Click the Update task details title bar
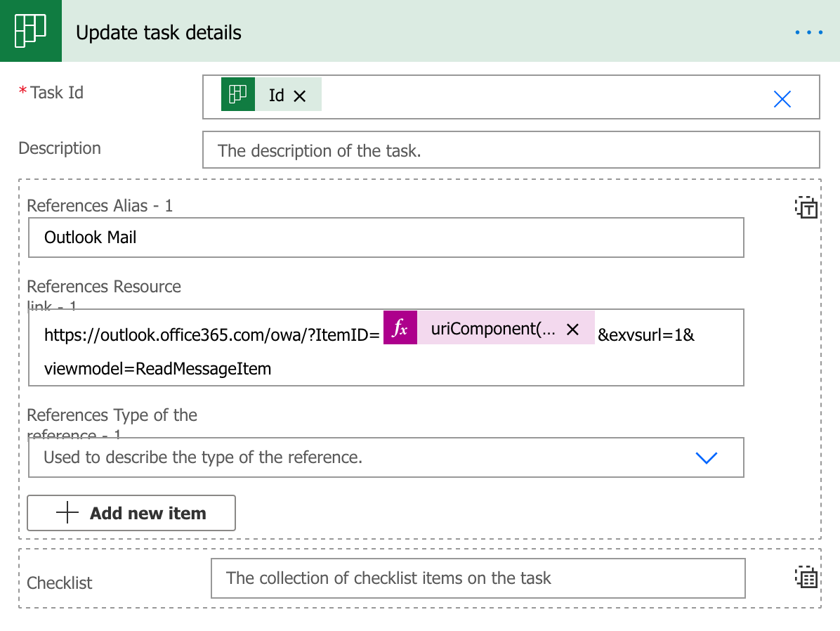This screenshot has height=631, width=840. tap(158, 32)
